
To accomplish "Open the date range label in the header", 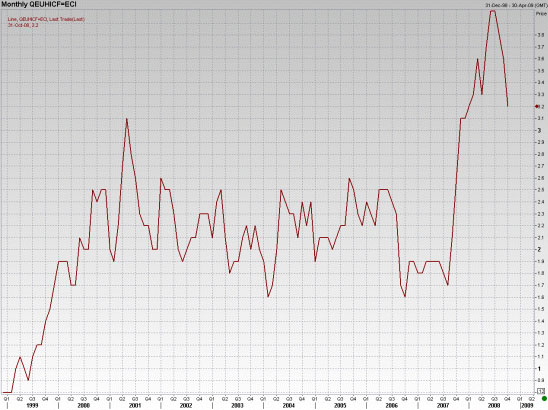I will coord(516,5).
